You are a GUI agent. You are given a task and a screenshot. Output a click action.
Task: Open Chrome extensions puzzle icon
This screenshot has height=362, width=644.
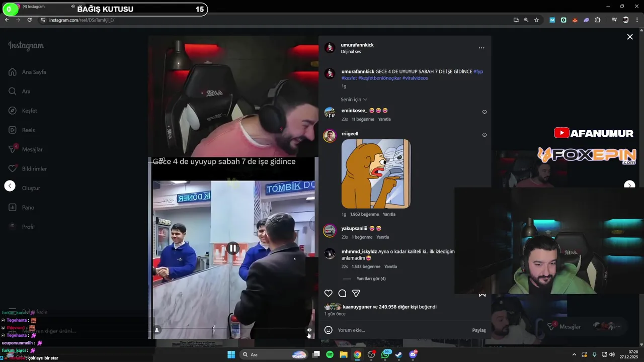click(x=598, y=20)
